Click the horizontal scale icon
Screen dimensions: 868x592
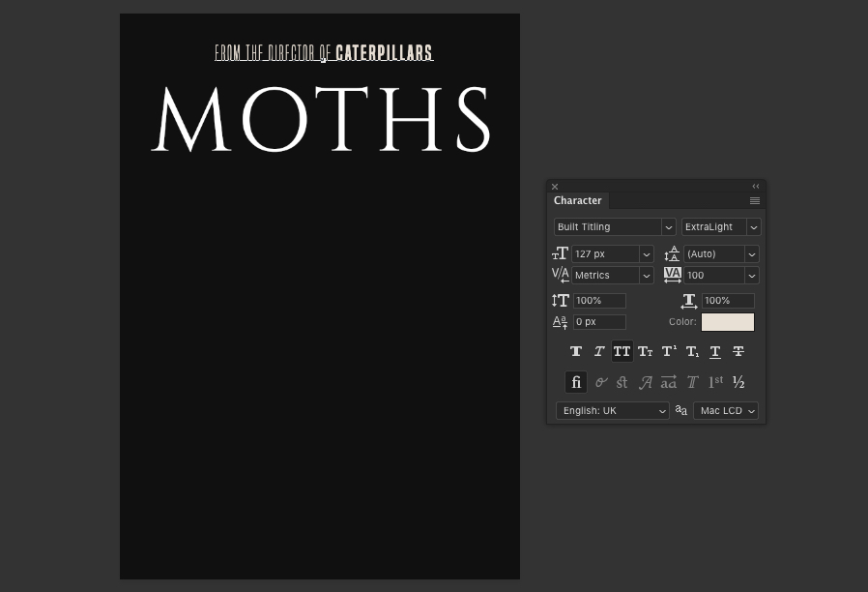point(689,301)
